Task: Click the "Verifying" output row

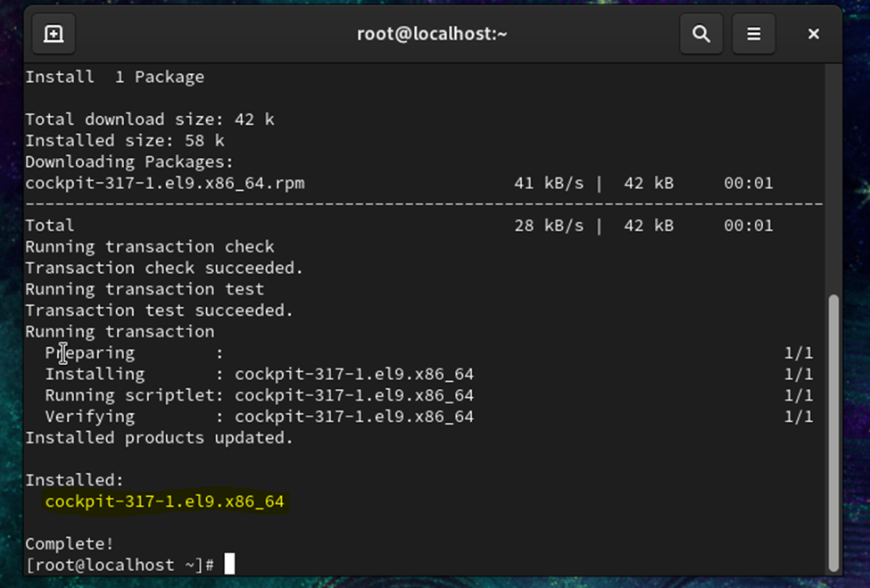Action: [259, 417]
